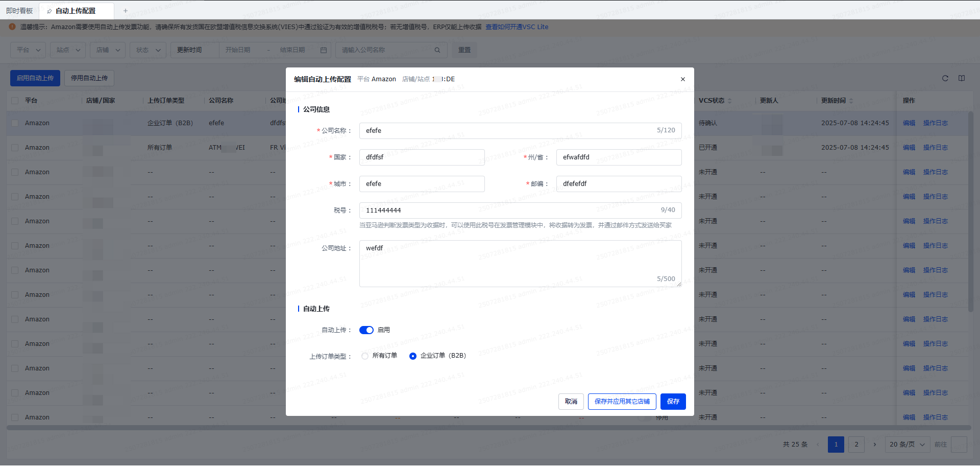Check the checkbox for the efefe row
Image resolution: width=980 pixels, height=467 pixels.
15,123
